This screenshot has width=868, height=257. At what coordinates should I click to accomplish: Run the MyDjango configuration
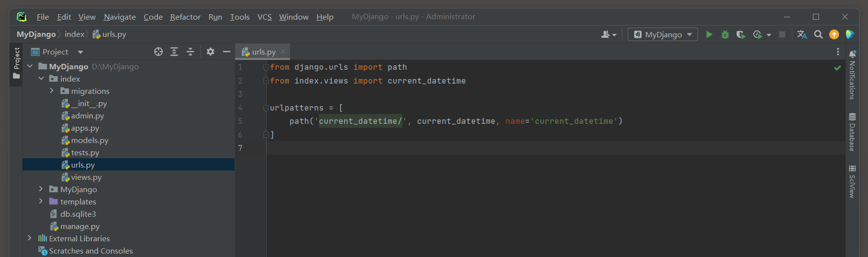click(x=709, y=34)
